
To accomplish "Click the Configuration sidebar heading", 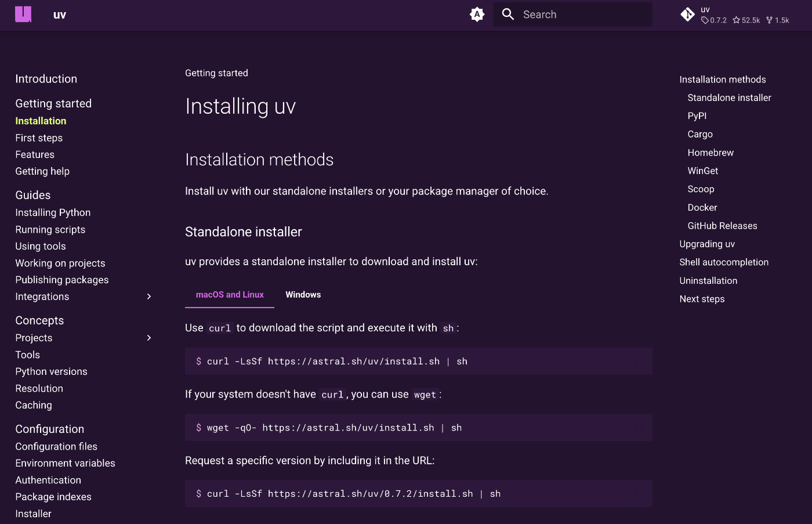I will [50, 429].
